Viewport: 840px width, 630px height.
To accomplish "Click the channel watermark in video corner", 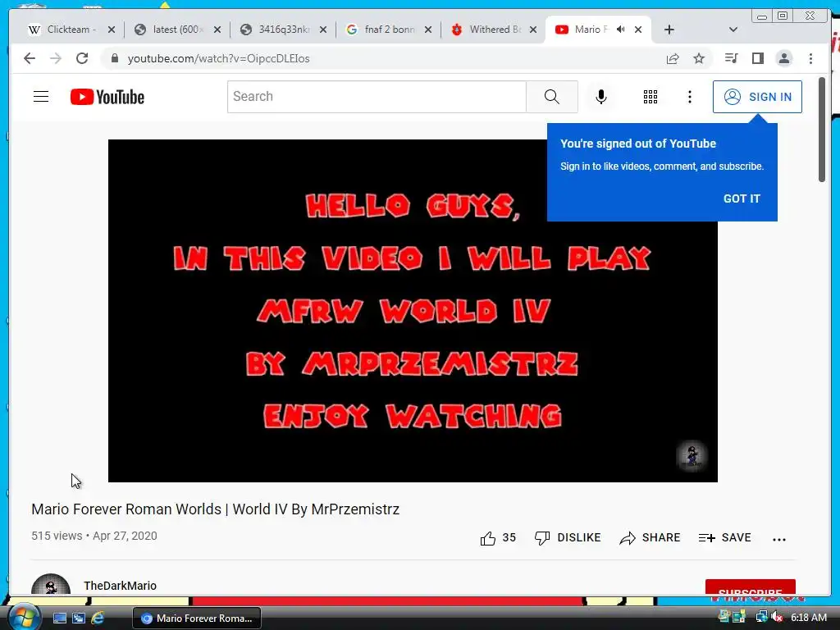I will [x=692, y=456].
